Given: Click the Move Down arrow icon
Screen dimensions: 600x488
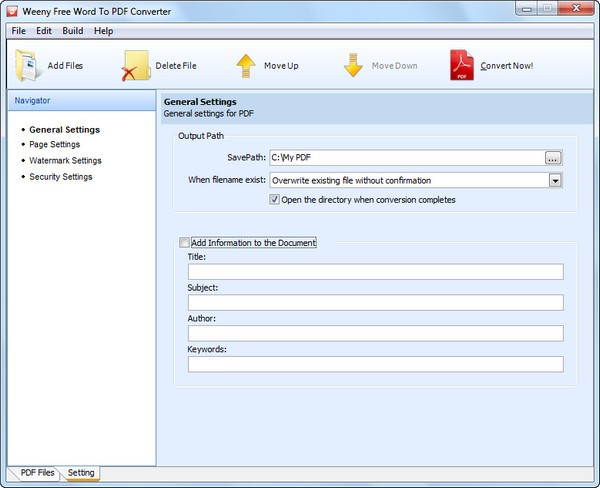Looking at the screenshot, I should tap(353, 66).
